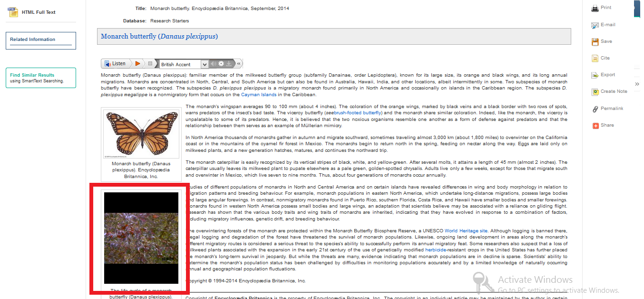Screen dimensions: 644x299
Task: Get the Permalink for this article
Action: (x=607, y=109)
